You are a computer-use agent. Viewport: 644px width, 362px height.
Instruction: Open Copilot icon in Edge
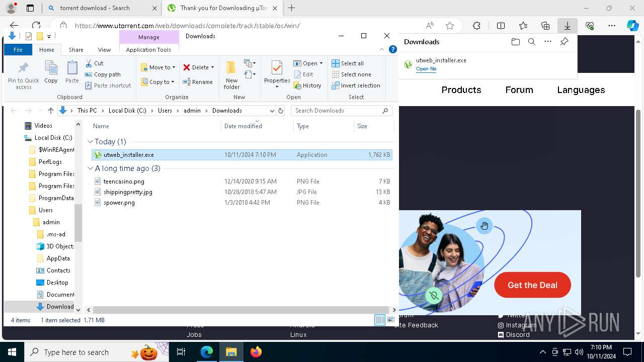[x=632, y=26]
